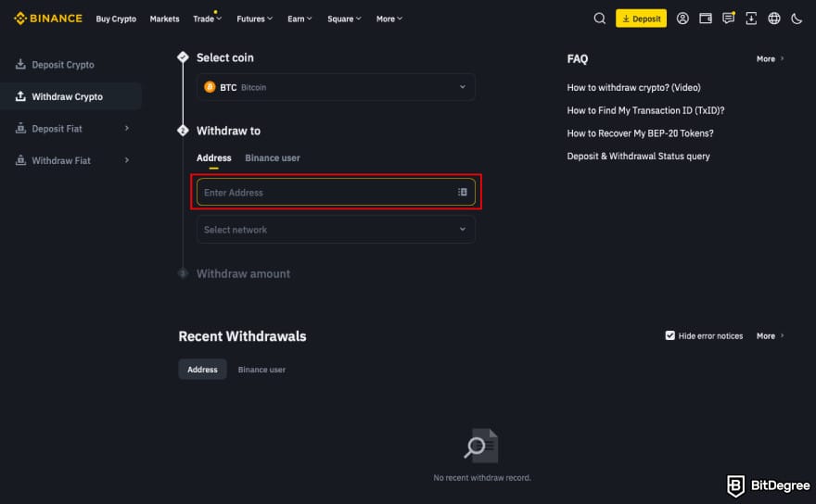Open the Select network dropdown
This screenshot has width=816, height=504.
pyautogui.click(x=336, y=230)
